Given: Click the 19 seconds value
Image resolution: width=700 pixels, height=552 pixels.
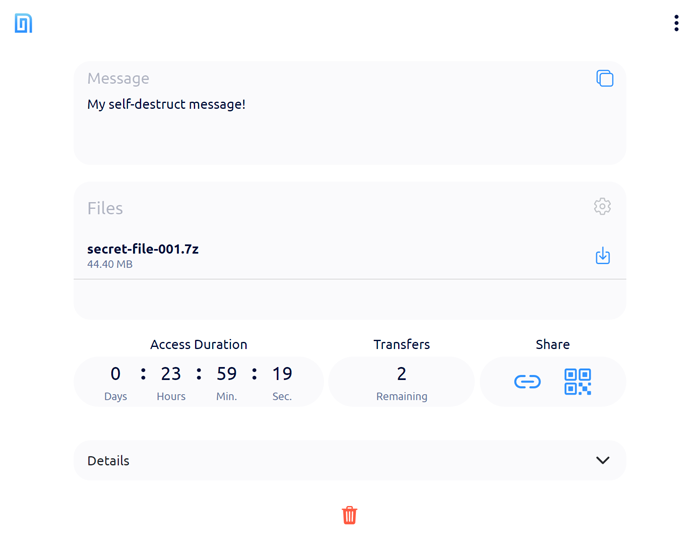Looking at the screenshot, I should point(282,374).
